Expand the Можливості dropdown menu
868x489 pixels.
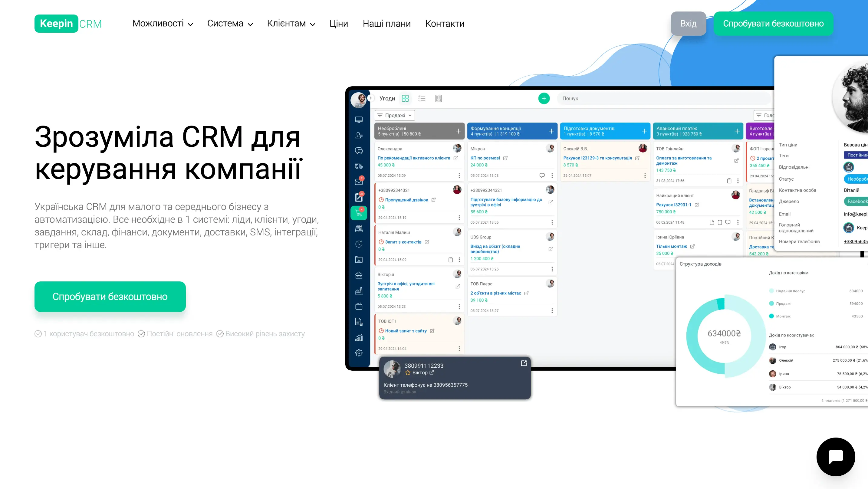click(163, 24)
